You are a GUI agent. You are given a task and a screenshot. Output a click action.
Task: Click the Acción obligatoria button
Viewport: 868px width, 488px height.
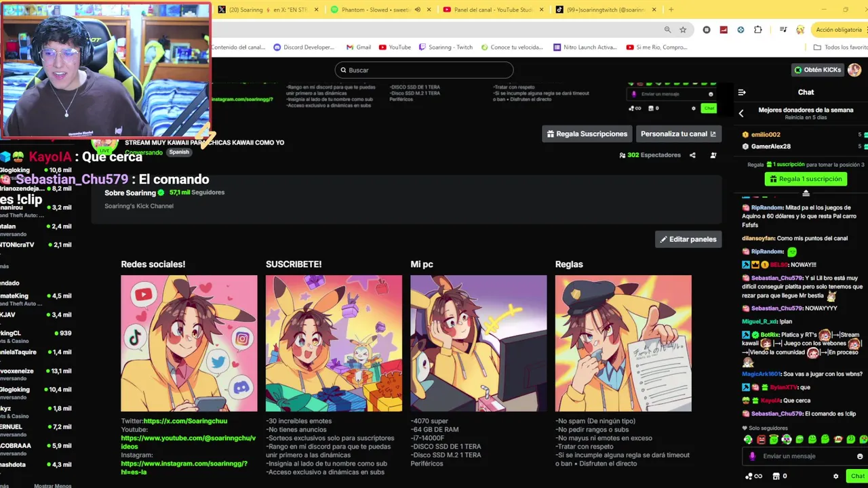(838, 30)
